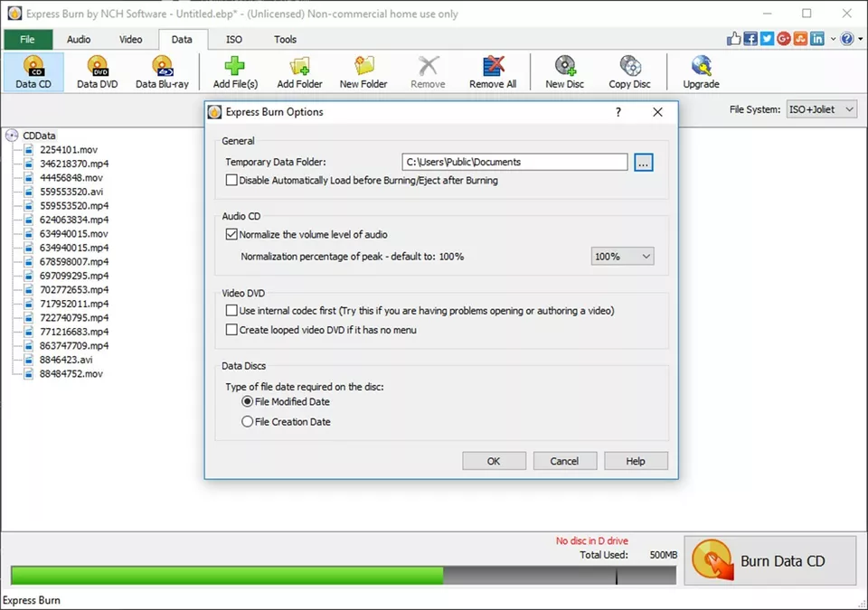Start a New Disc project

point(564,70)
